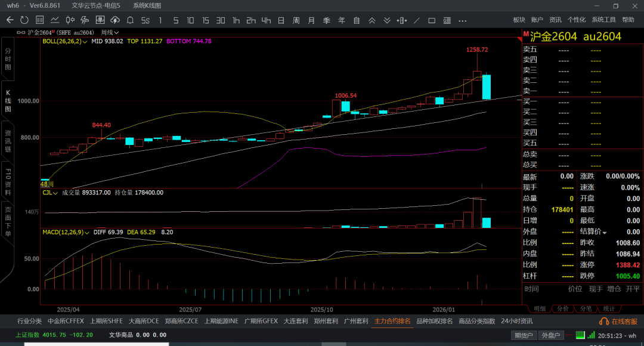Open the quote list table icon
The image size is (644, 346).
(39, 20)
